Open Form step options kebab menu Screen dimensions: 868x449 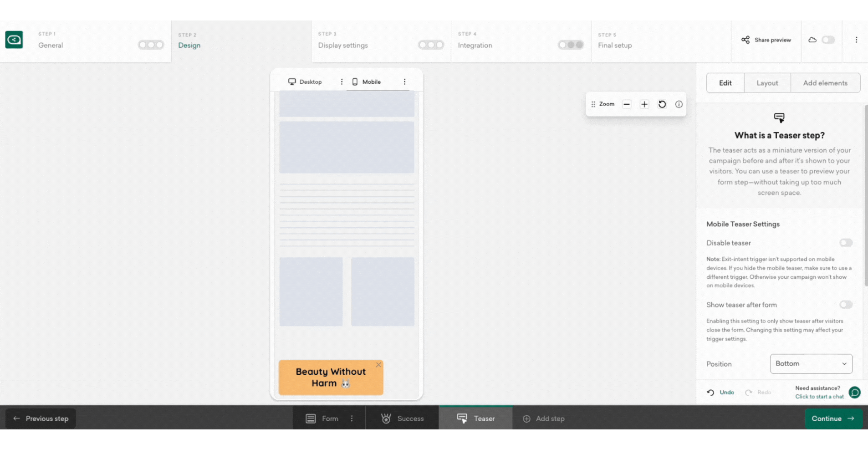[x=352, y=418]
